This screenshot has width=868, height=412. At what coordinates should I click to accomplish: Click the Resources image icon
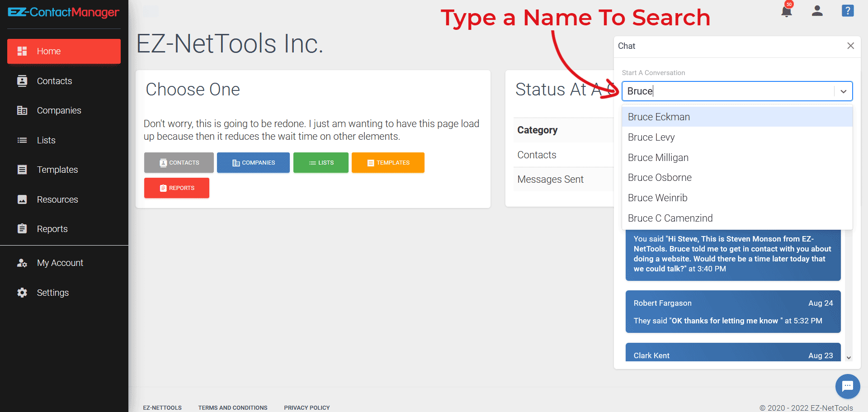(x=22, y=199)
